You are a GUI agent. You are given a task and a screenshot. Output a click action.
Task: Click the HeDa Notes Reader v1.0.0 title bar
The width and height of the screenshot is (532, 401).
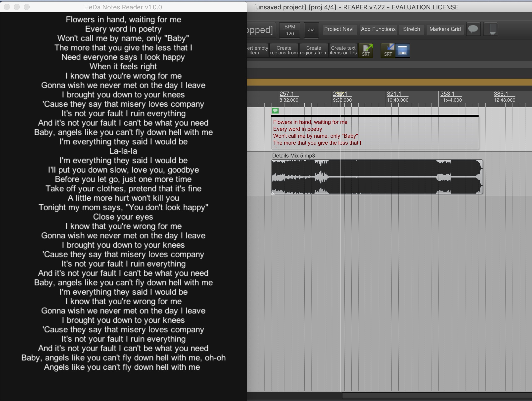point(123,7)
